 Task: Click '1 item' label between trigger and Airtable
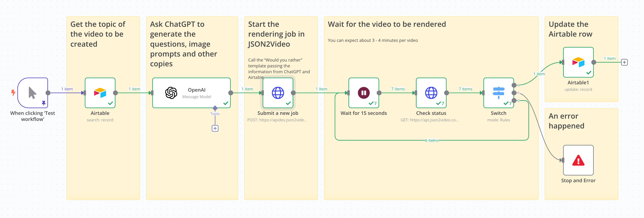pyautogui.click(x=67, y=89)
